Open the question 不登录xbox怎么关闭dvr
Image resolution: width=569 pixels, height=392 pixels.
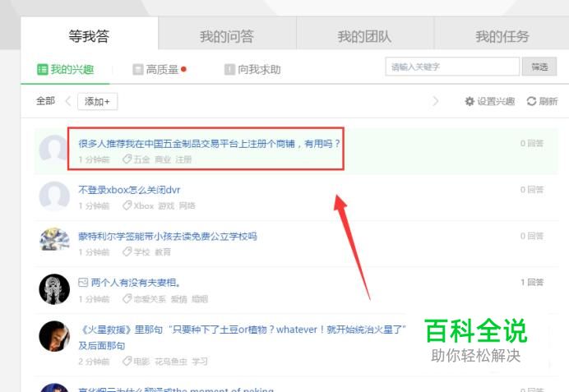[129, 190]
